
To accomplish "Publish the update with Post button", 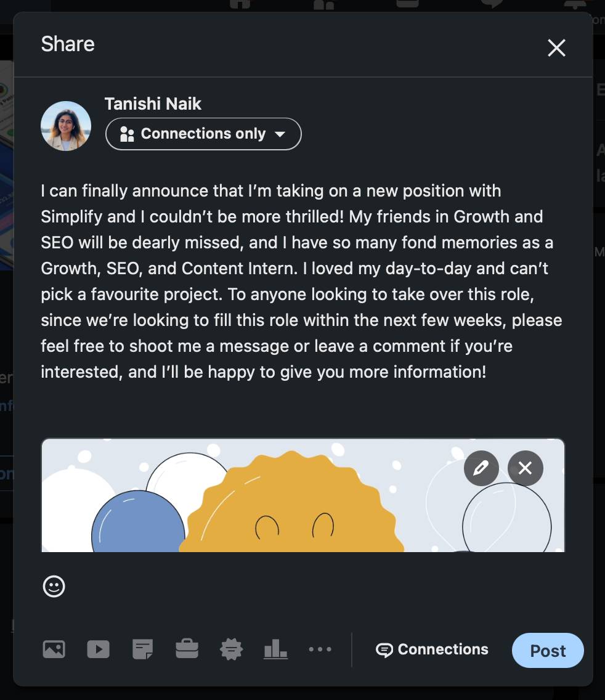I will click(x=548, y=651).
